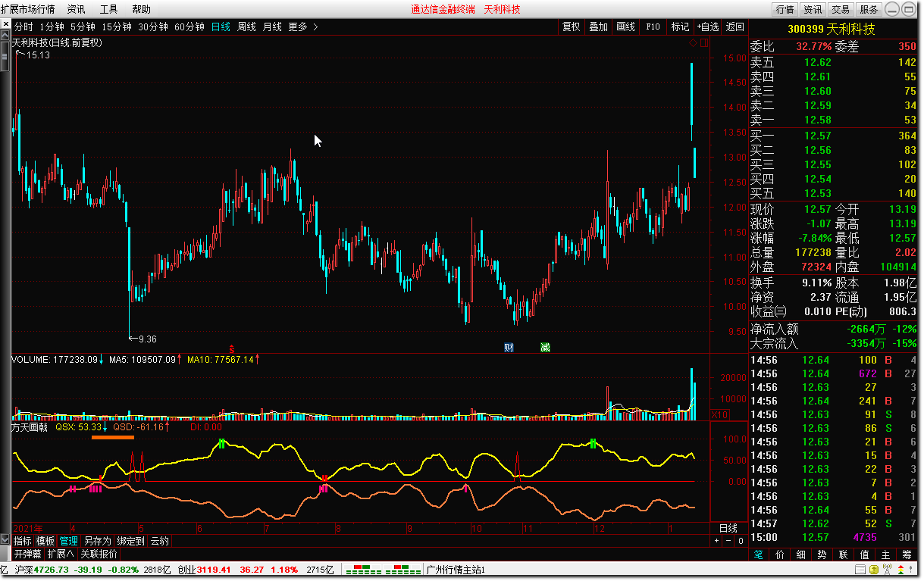Image resolution: width=924 pixels, height=581 pixels.
Task: Open the 工具 menu
Action: [108, 9]
